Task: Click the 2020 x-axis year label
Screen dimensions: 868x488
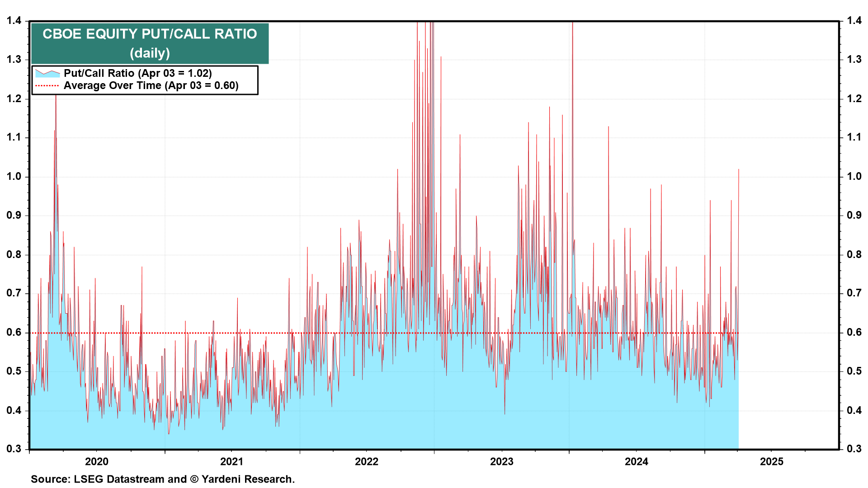Action: tap(97, 461)
